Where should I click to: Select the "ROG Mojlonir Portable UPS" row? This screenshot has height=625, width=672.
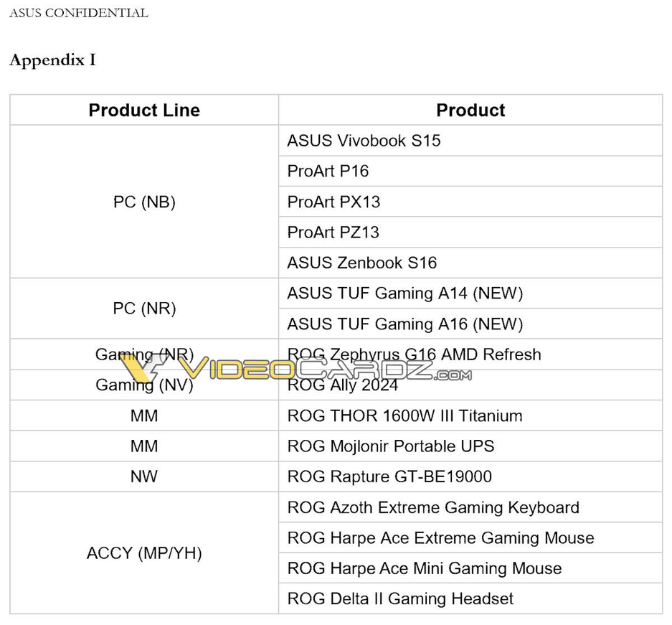pyautogui.click(x=390, y=446)
